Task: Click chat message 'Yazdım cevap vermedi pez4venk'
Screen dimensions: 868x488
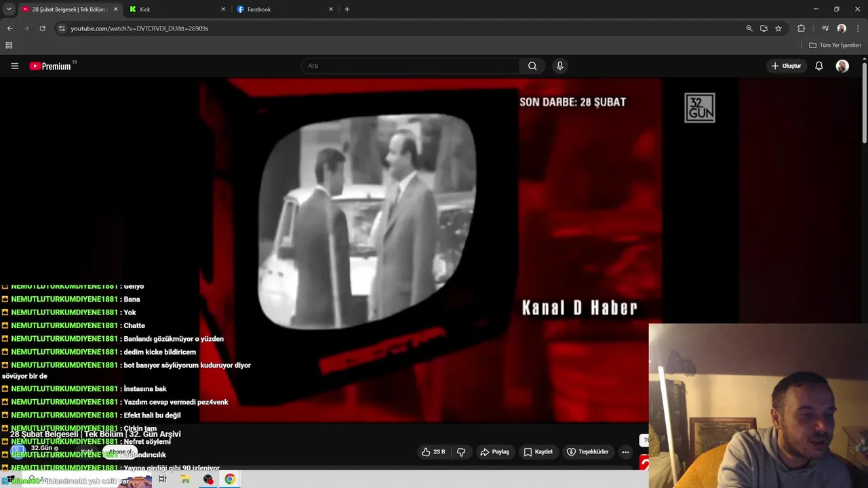Action: pyautogui.click(x=176, y=402)
